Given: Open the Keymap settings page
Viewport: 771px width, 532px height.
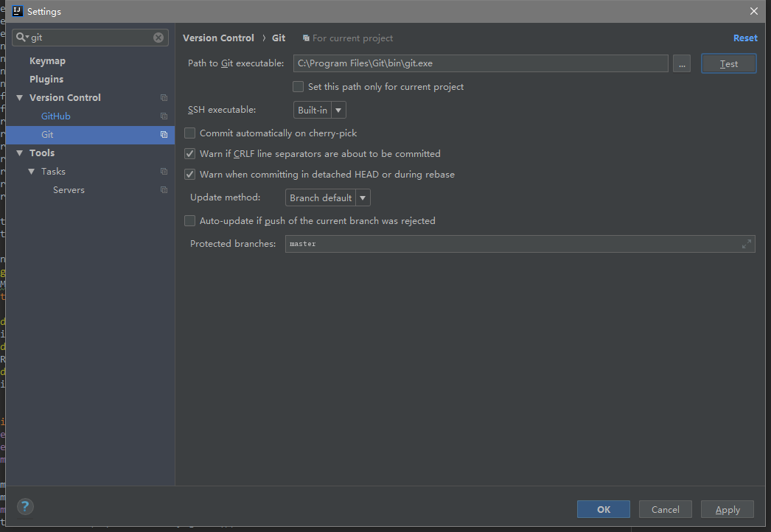Looking at the screenshot, I should 47,61.
